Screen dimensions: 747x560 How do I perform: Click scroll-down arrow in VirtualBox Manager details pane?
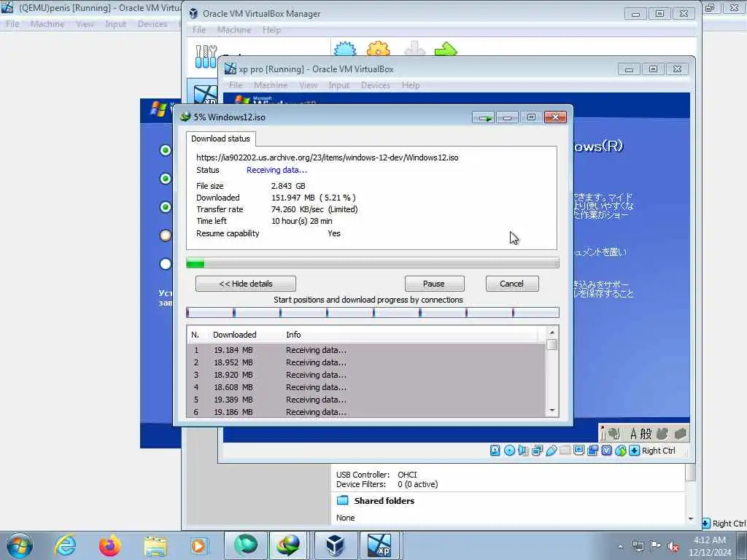(x=691, y=518)
